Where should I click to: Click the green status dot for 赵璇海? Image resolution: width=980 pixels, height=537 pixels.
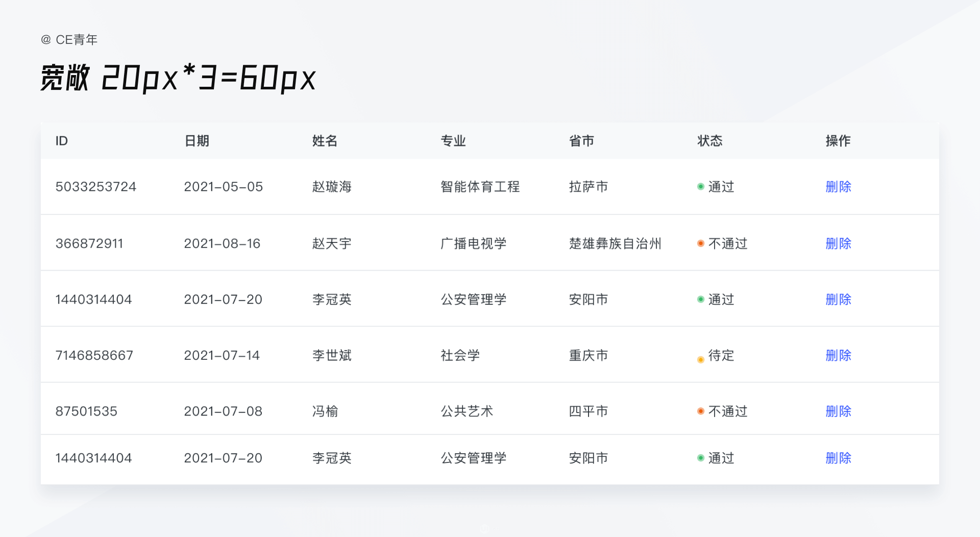pyautogui.click(x=701, y=187)
